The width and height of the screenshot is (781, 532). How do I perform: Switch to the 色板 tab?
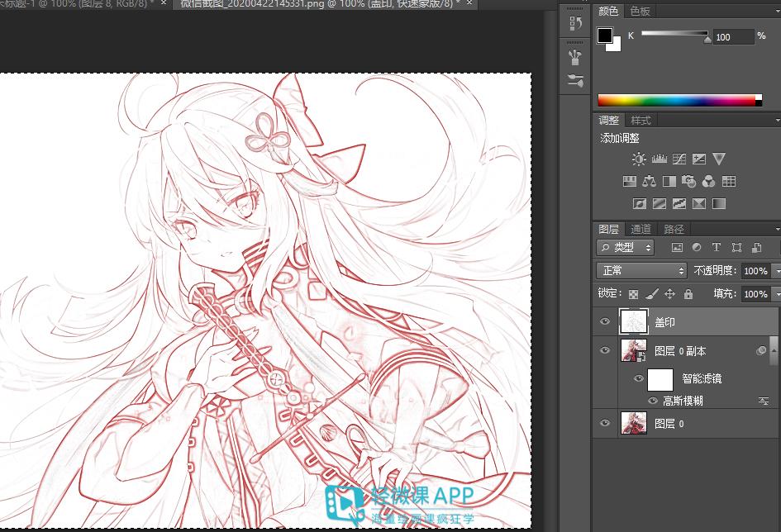tap(640, 12)
